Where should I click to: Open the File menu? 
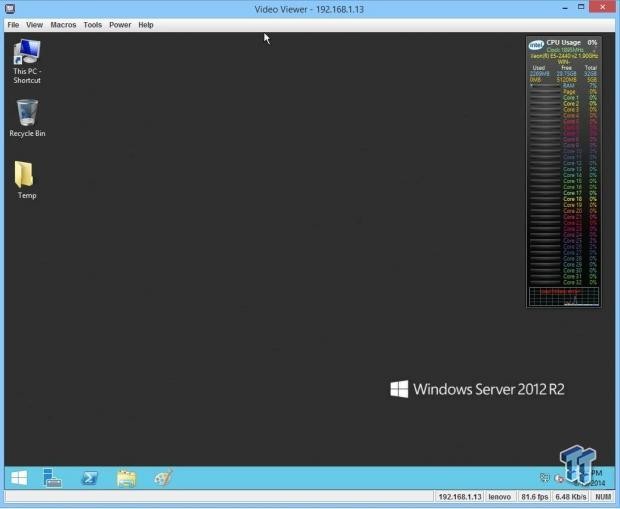pyautogui.click(x=13, y=25)
